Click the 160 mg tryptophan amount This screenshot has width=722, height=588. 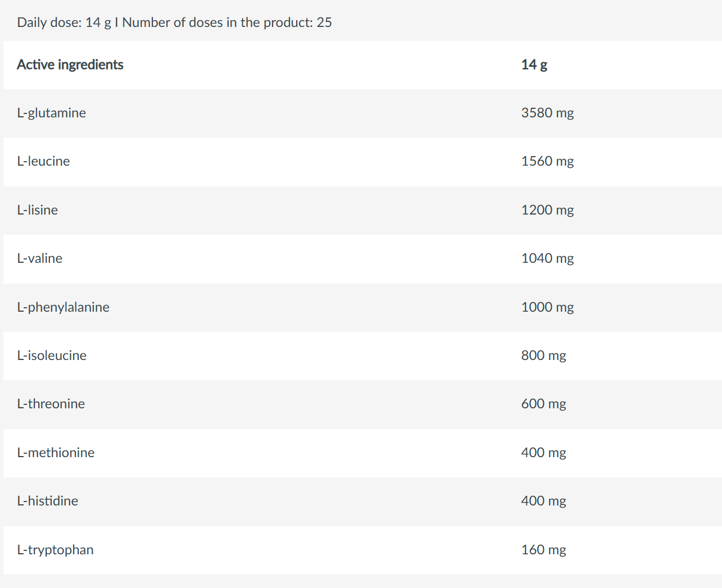point(543,550)
